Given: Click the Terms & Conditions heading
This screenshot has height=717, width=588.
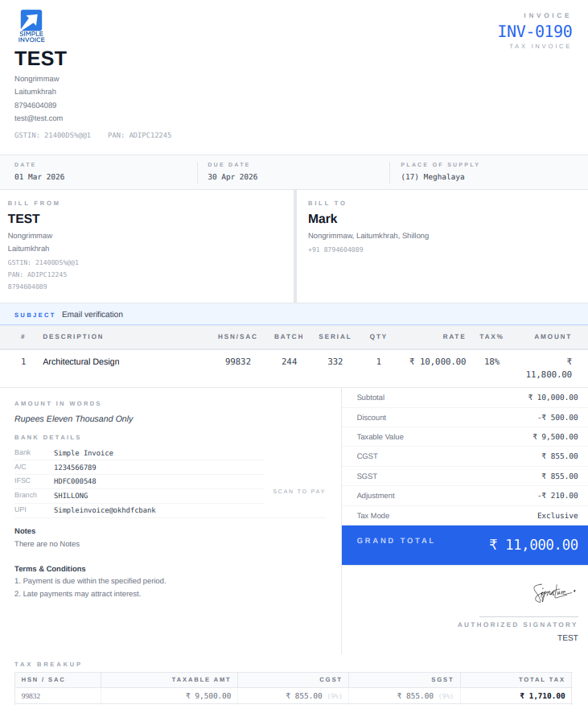Looking at the screenshot, I should 50,569.
